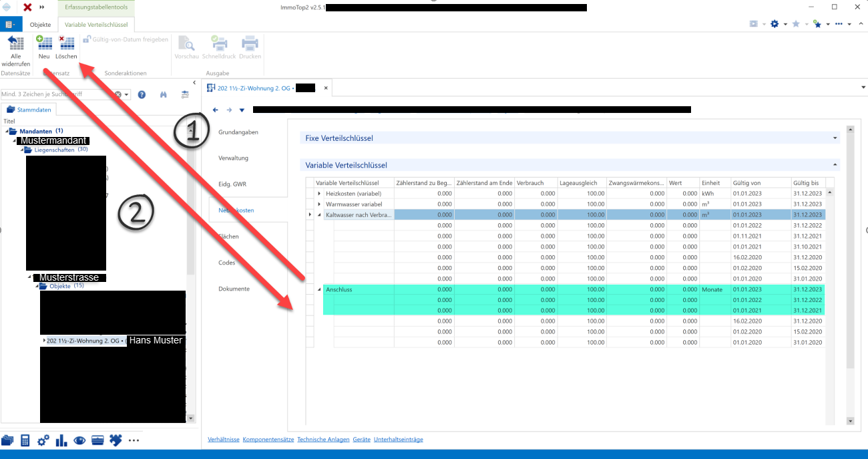Open the calculator module icon

tap(25, 440)
